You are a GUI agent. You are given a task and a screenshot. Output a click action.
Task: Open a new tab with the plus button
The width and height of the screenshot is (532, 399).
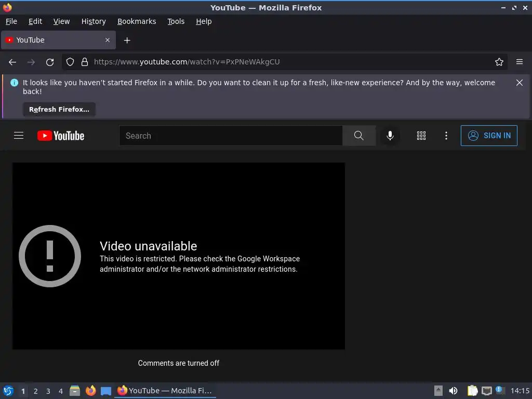tap(127, 41)
